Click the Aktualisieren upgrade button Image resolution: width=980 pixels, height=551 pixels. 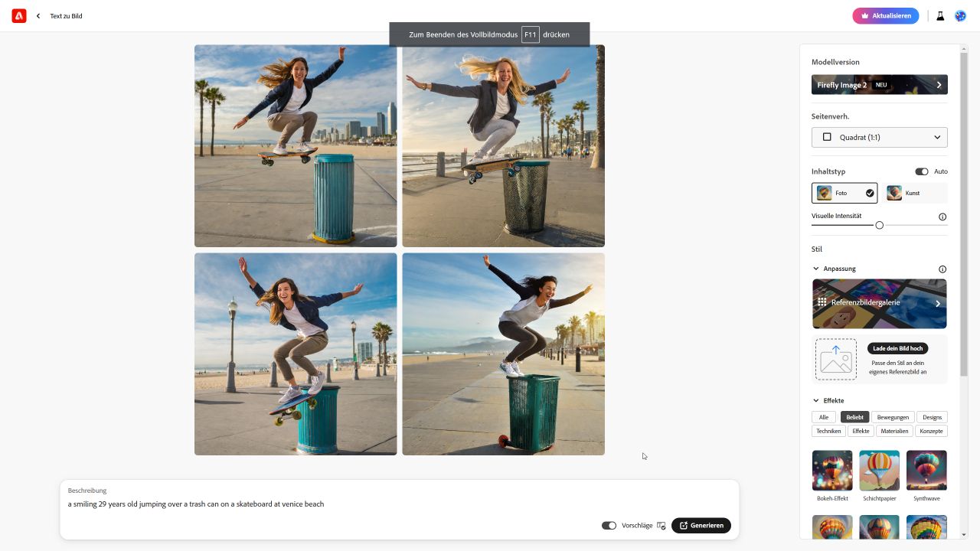(886, 16)
